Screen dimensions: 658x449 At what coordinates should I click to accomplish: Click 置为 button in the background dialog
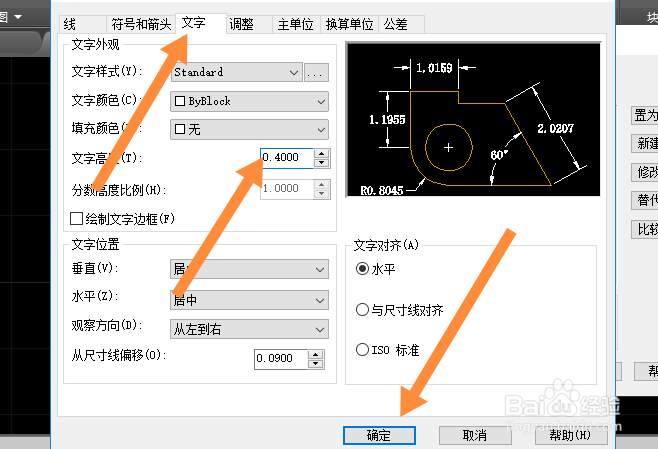pyautogui.click(x=645, y=115)
